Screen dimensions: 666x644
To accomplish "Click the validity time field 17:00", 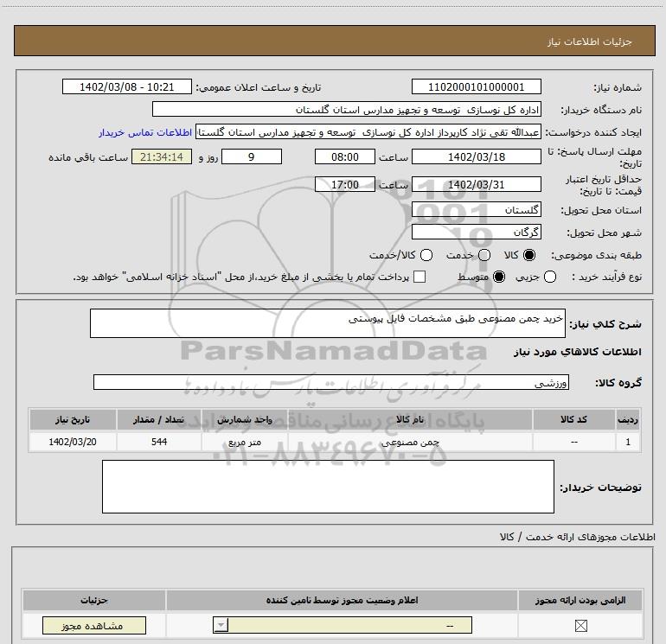I will click(345, 184).
